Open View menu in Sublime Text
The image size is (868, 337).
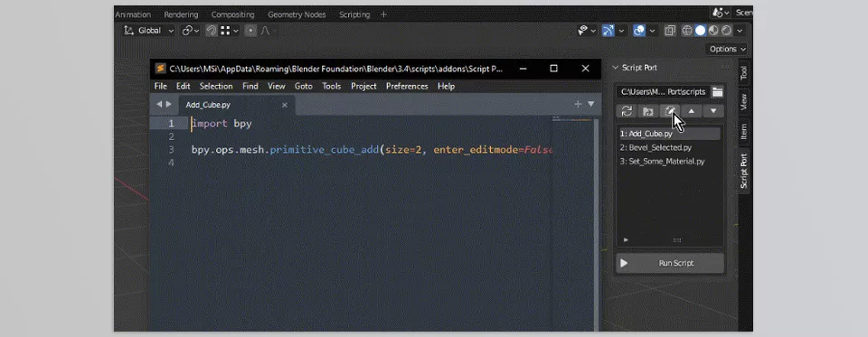pyautogui.click(x=277, y=87)
